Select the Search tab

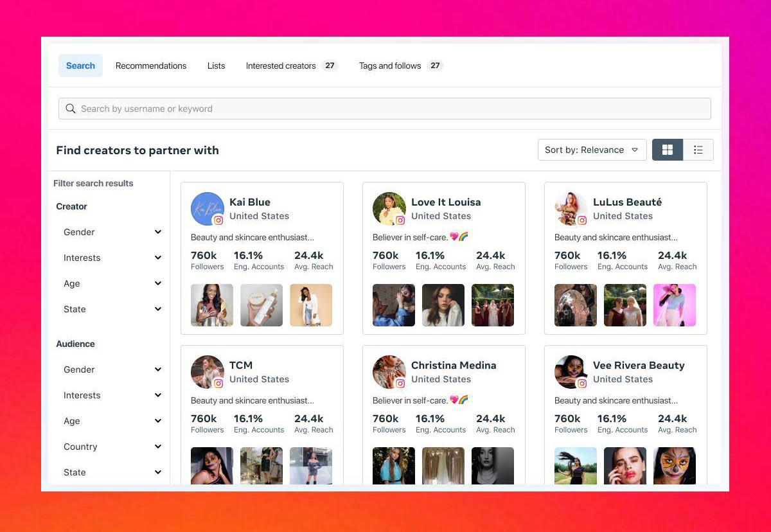tap(80, 66)
